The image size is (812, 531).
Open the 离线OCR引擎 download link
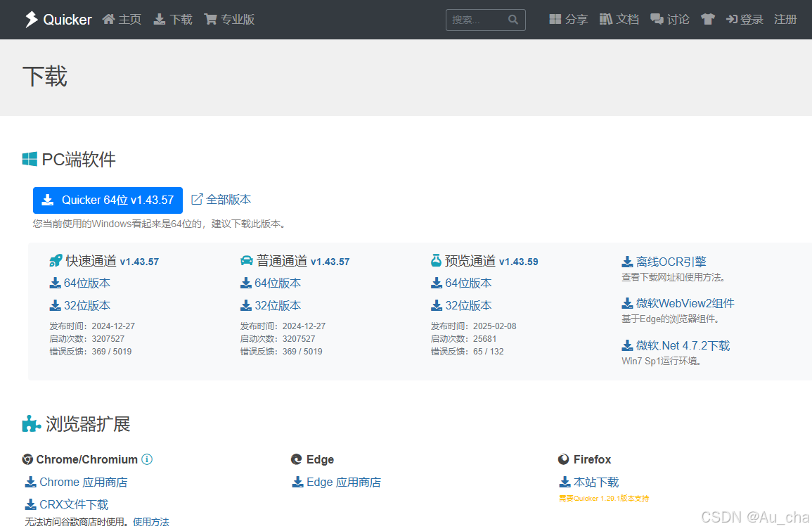click(665, 262)
